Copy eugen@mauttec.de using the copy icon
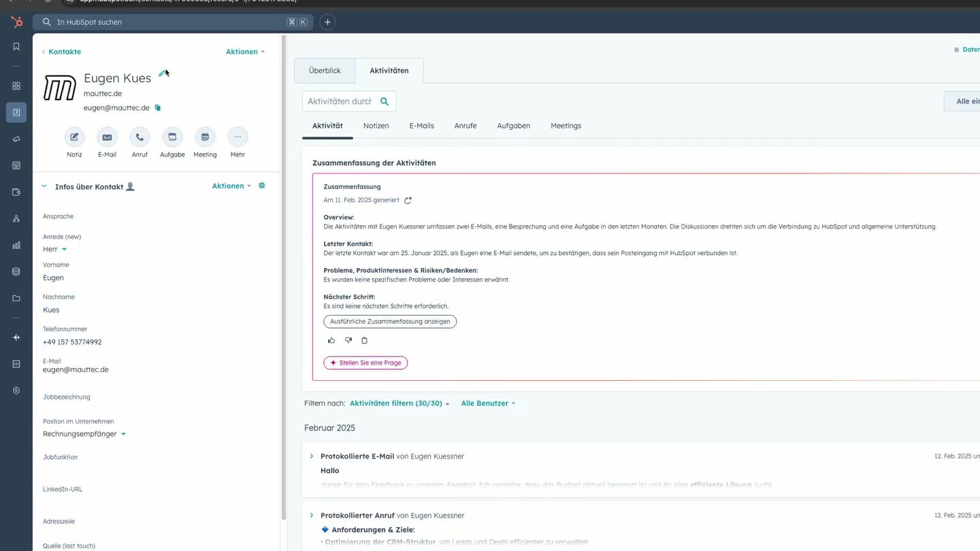 pyautogui.click(x=157, y=107)
